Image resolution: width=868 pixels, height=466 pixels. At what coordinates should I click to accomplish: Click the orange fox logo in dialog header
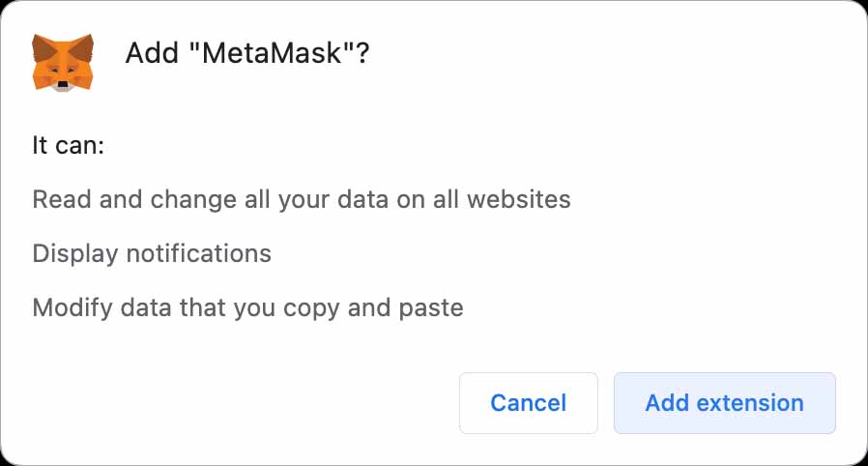click(x=63, y=62)
